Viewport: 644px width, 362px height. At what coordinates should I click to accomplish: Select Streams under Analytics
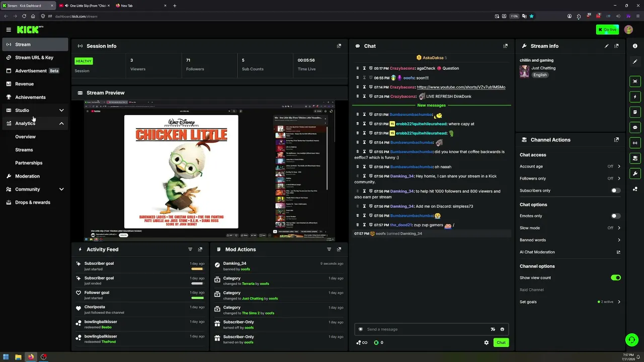tap(24, 150)
